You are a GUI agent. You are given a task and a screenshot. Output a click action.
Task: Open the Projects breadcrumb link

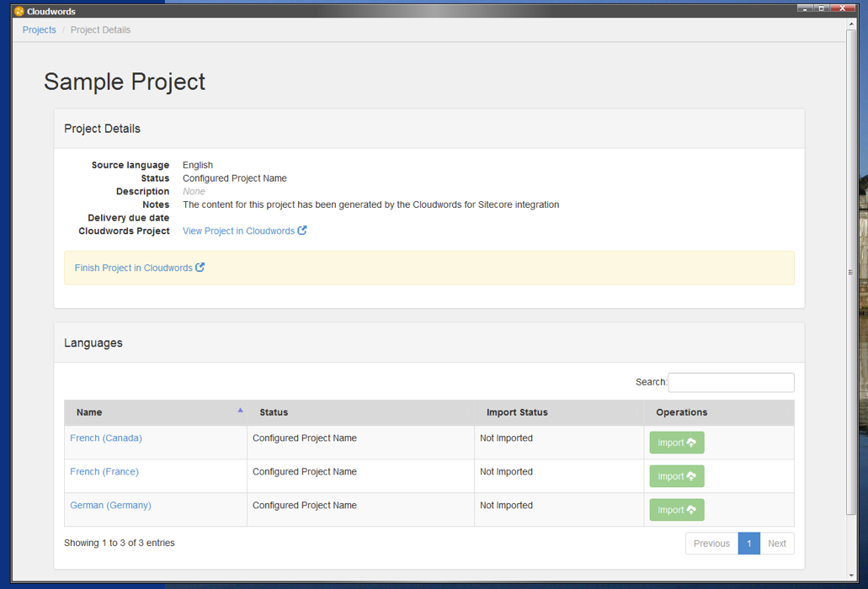pyautogui.click(x=40, y=29)
